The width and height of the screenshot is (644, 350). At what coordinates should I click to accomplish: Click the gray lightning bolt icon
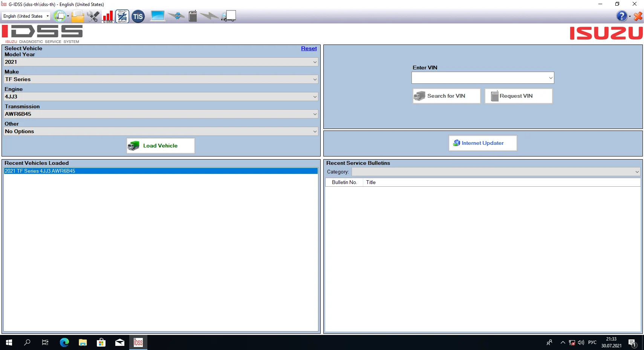pos(209,16)
